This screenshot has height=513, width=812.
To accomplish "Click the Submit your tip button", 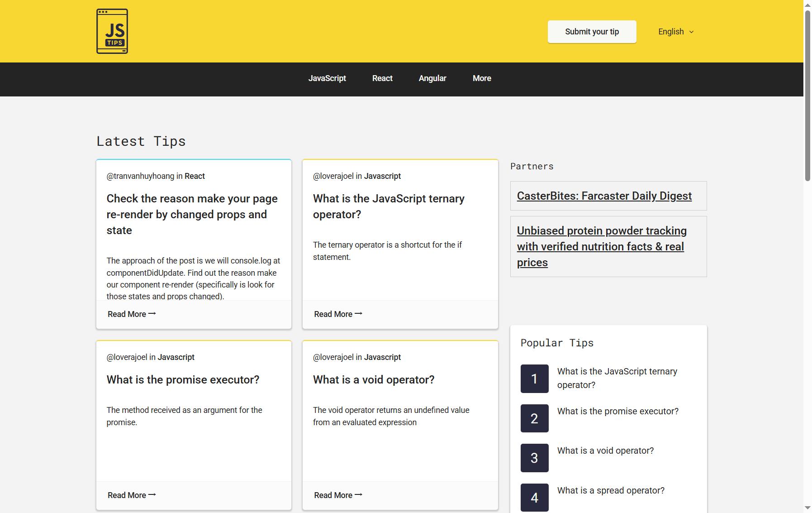I will (x=592, y=32).
